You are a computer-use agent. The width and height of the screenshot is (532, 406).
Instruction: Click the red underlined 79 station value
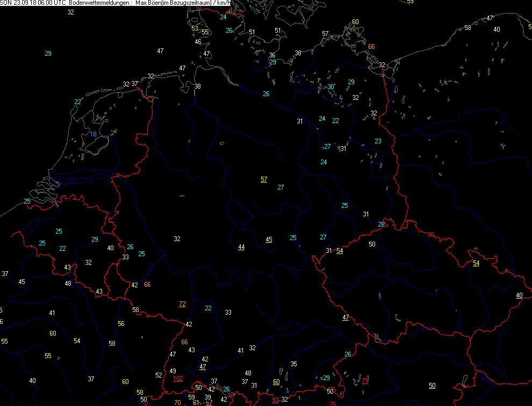[x=365, y=381]
